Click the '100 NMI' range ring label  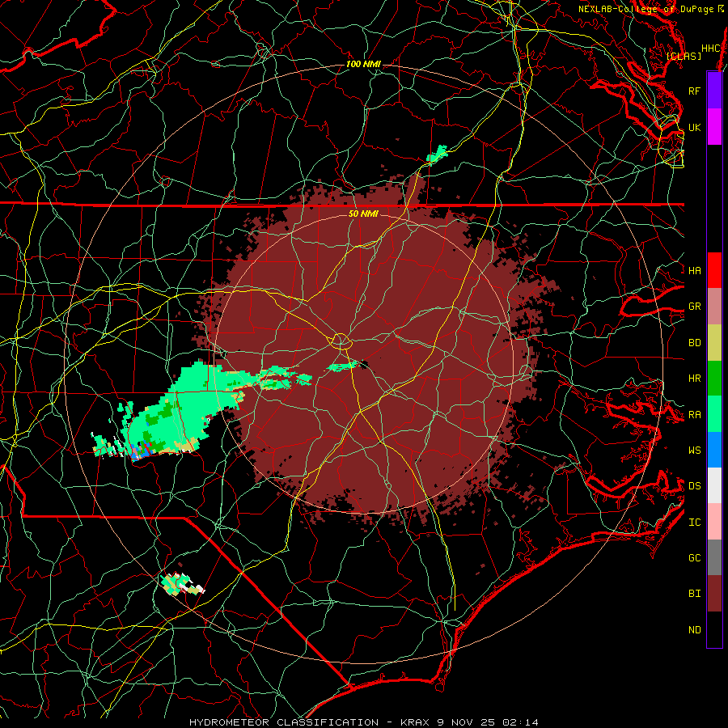(x=363, y=64)
